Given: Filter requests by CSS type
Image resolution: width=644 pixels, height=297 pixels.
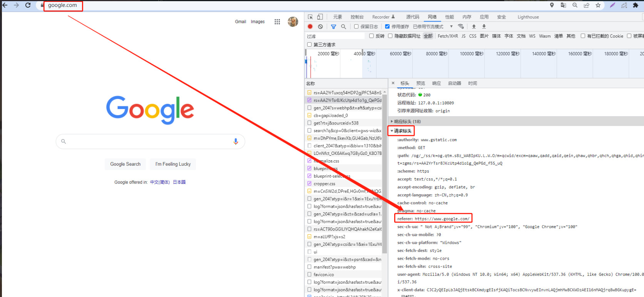Looking at the screenshot, I should coord(473,36).
